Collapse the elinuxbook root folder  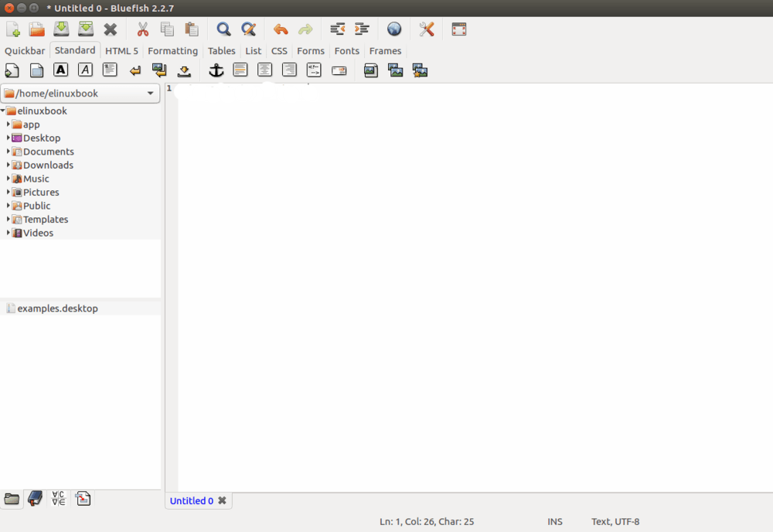point(3,111)
